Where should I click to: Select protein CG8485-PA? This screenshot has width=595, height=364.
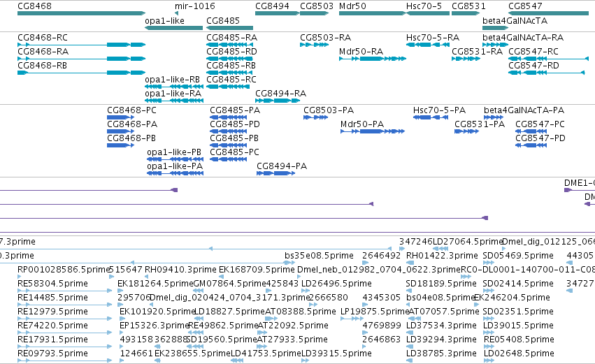[x=229, y=117]
